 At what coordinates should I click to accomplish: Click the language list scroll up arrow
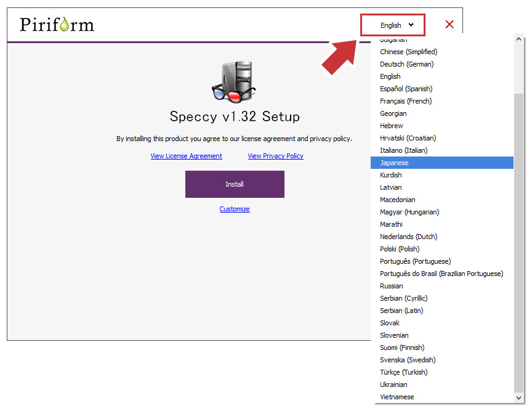pos(519,39)
